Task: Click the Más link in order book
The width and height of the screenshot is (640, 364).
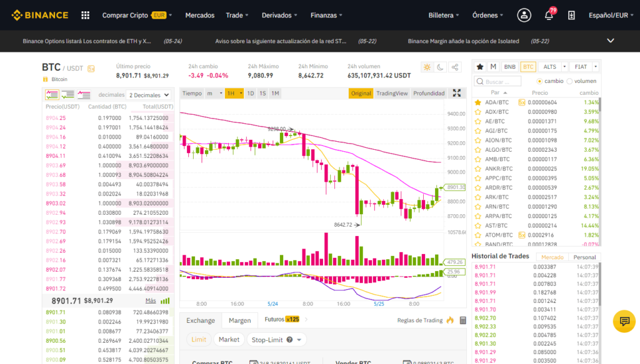Action: click(x=151, y=300)
